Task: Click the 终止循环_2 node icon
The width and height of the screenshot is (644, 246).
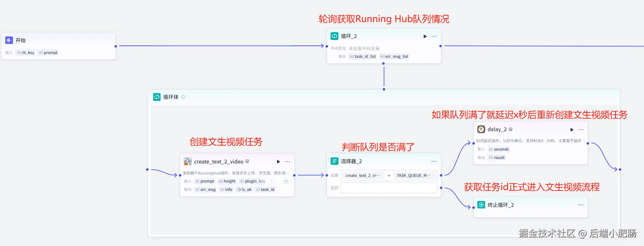Action: coord(481,205)
